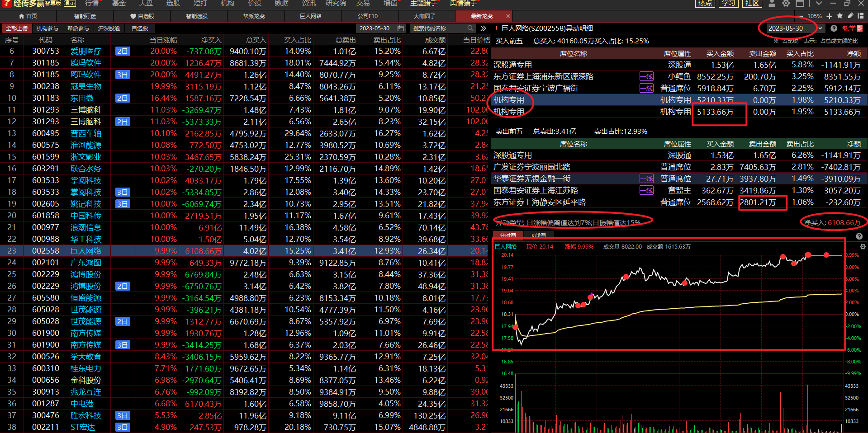This screenshot has width=868, height=433.
Task: Select the 帮派参与 filter
Action: click(78, 28)
